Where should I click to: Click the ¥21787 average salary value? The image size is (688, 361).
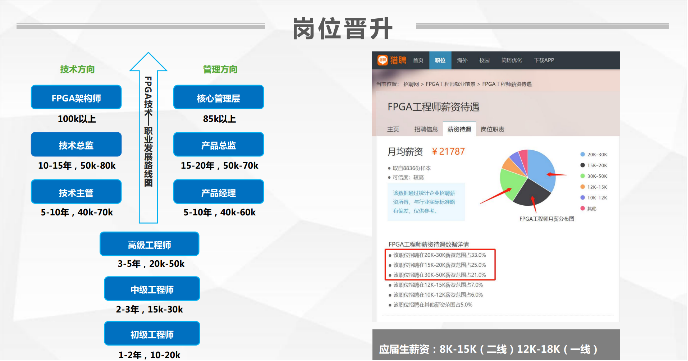(x=448, y=151)
